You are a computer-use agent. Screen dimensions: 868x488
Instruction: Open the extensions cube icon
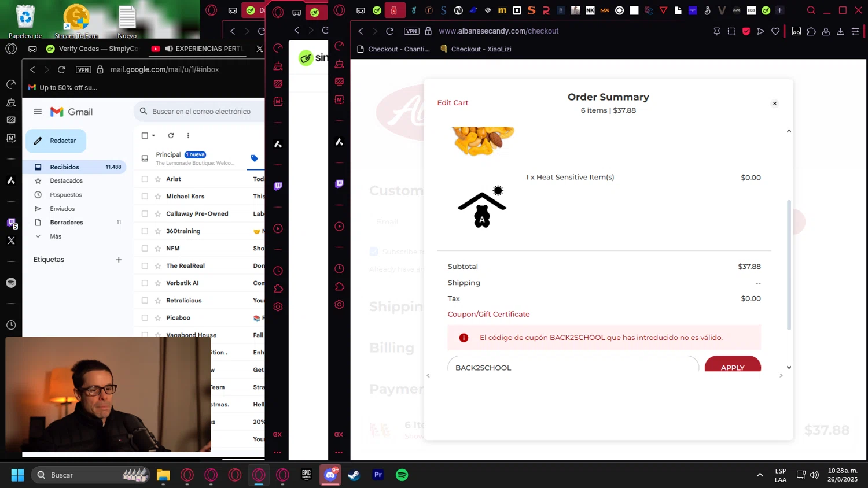811,31
